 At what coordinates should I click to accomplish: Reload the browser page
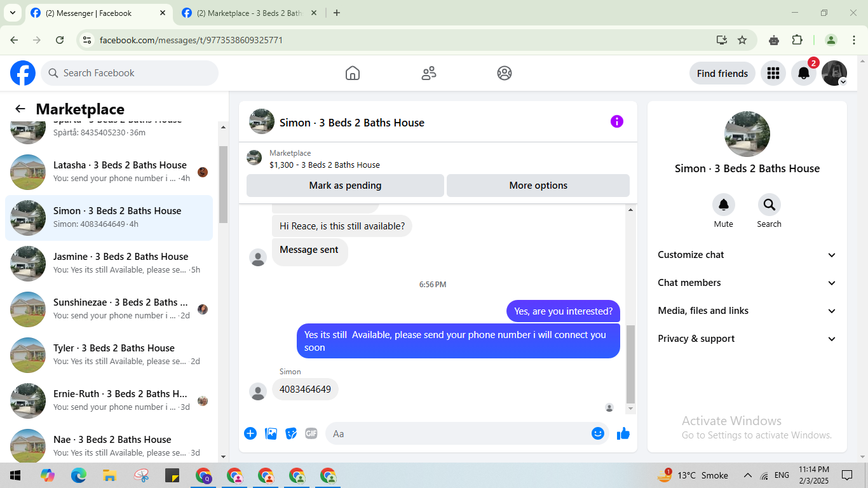tap(60, 40)
